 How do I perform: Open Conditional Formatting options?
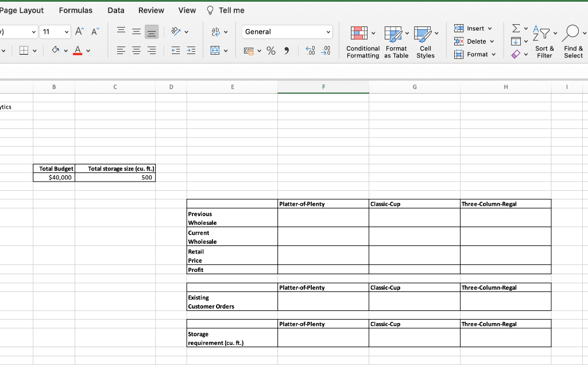tap(362, 41)
